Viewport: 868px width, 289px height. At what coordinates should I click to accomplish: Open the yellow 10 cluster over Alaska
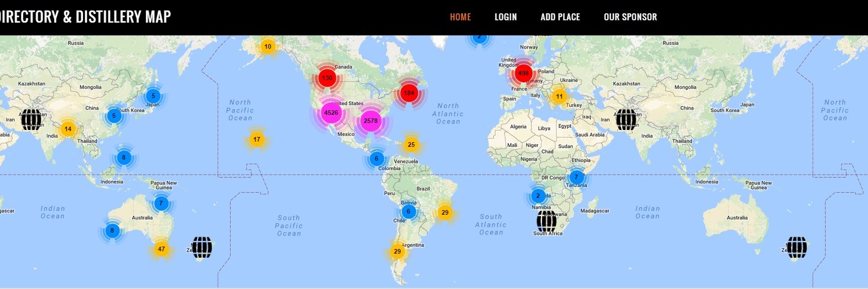pyautogui.click(x=267, y=46)
